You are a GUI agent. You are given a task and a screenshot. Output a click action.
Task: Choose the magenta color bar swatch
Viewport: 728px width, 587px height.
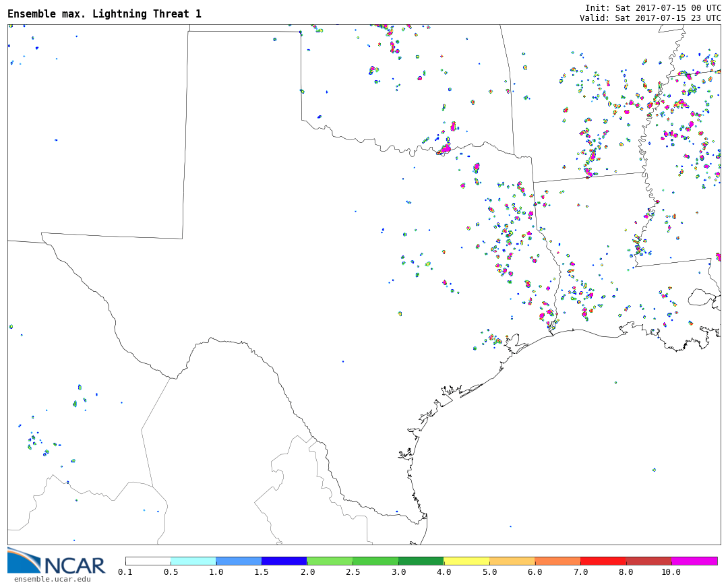[x=694, y=561]
